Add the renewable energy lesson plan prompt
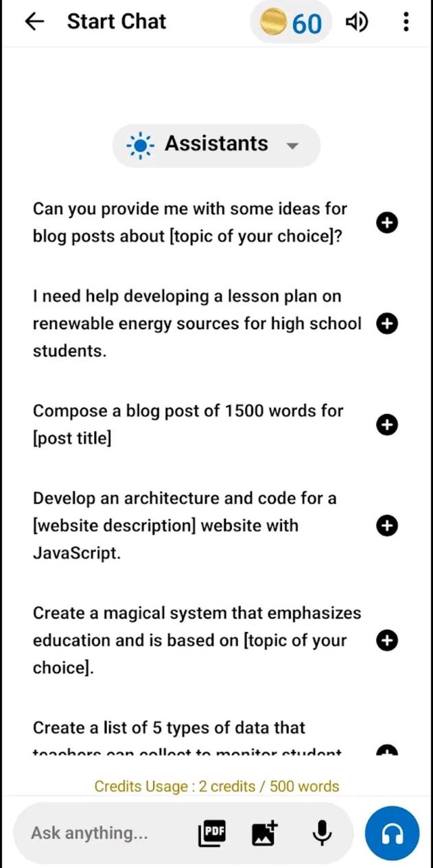This screenshot has width=433, height=868. (387, 324)
